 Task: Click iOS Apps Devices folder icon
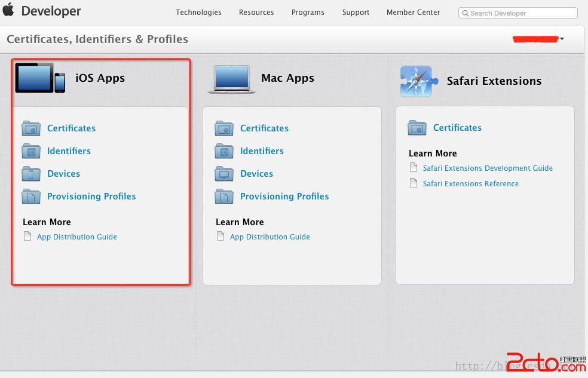pyautogui.click(x=31, y=174)
